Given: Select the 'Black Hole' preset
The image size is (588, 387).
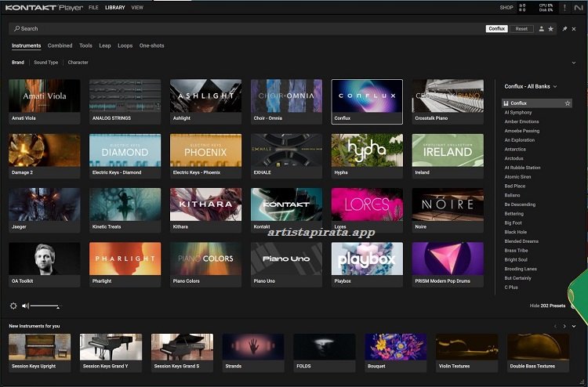Looking at the screenshot, I should point(516,232).
